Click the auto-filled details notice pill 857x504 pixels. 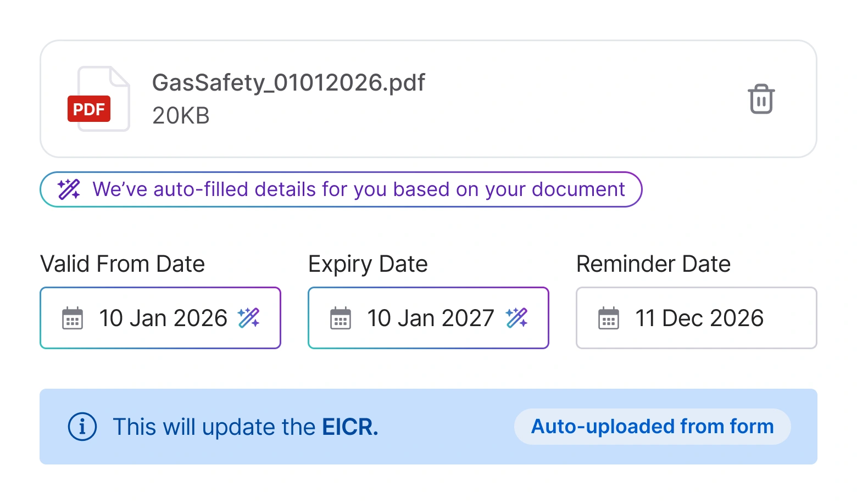[358, 189]
